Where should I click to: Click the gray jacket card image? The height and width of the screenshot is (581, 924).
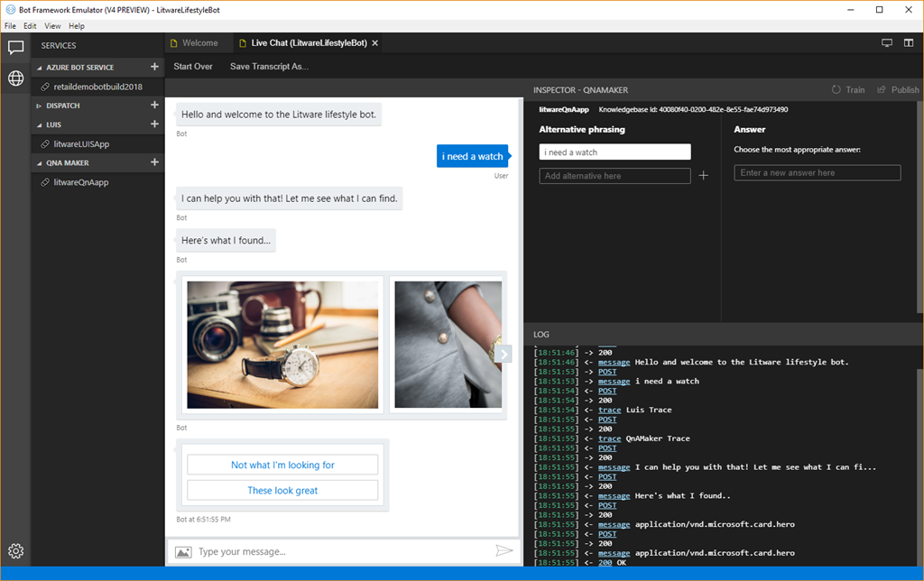pyautogui.click(x=448, y=345)
